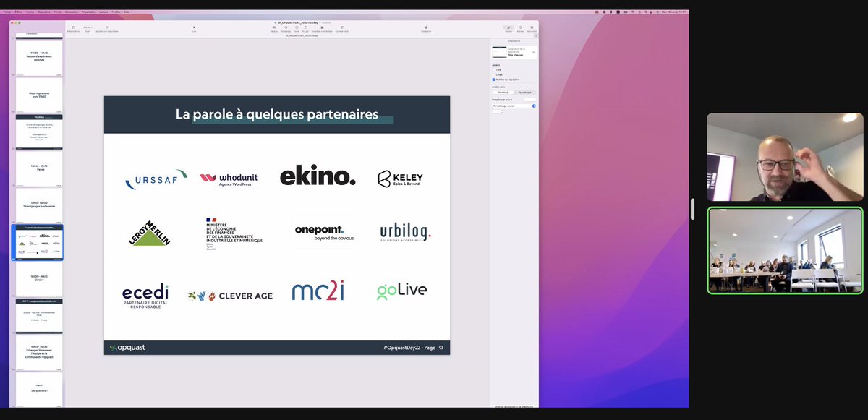
Task: Select the URSSAF logo on the slide
Action: click(x=156, y=180)
